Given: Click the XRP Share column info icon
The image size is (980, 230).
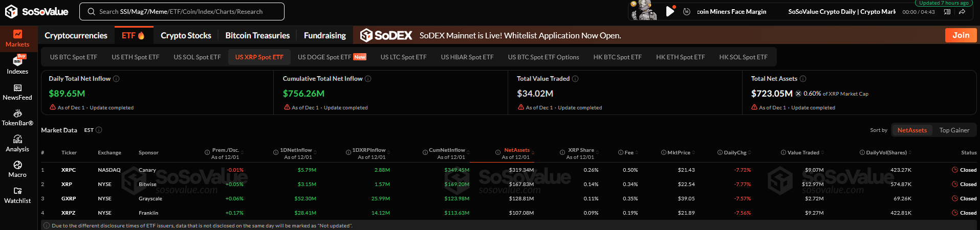Looking at the screenshot, I should coord(562,152).
